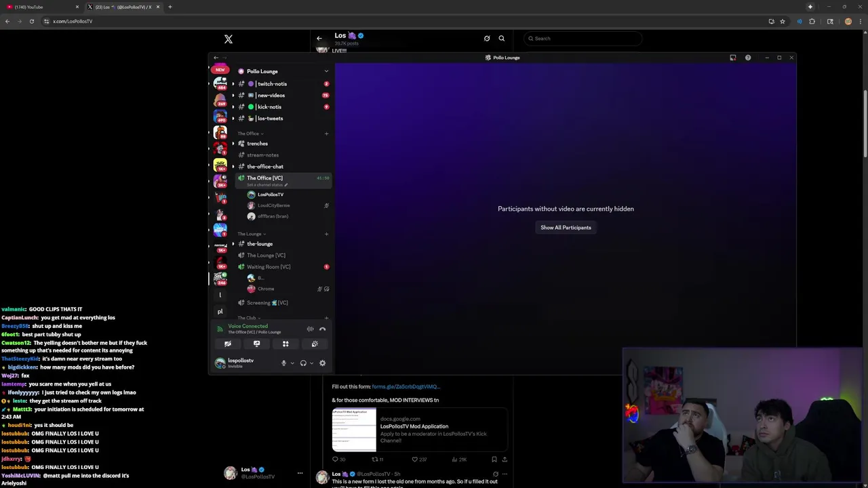Like the tweet with 237 likes
Screen dimensions: 868x488
[420, 460]
